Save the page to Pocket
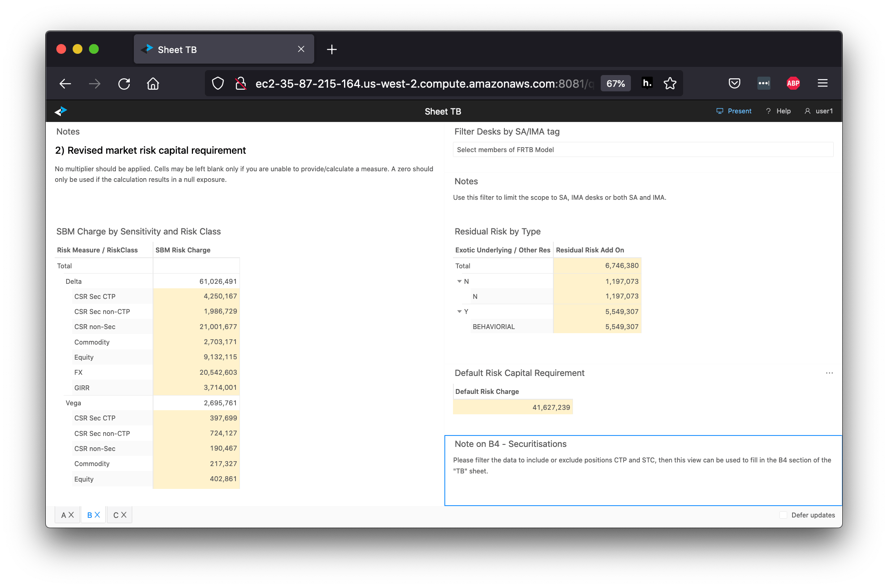888x588 pixels. (x=735, y=83)
